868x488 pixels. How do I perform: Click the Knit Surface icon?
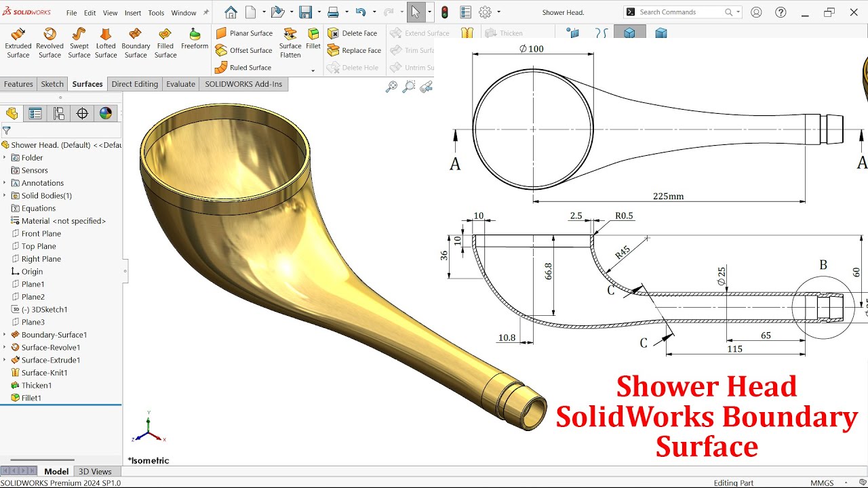pos(467,33)
